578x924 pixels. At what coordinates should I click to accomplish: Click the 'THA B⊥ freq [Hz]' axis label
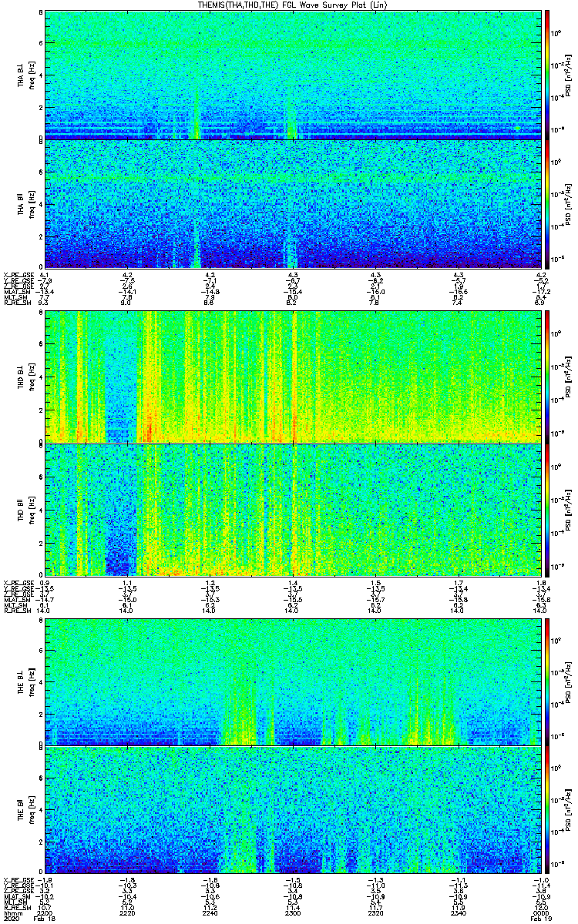click(x=25, y=75)
